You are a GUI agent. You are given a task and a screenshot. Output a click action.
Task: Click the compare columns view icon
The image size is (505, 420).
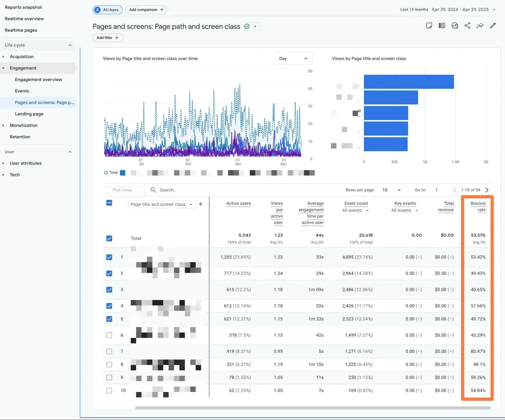tap(442, 26)
